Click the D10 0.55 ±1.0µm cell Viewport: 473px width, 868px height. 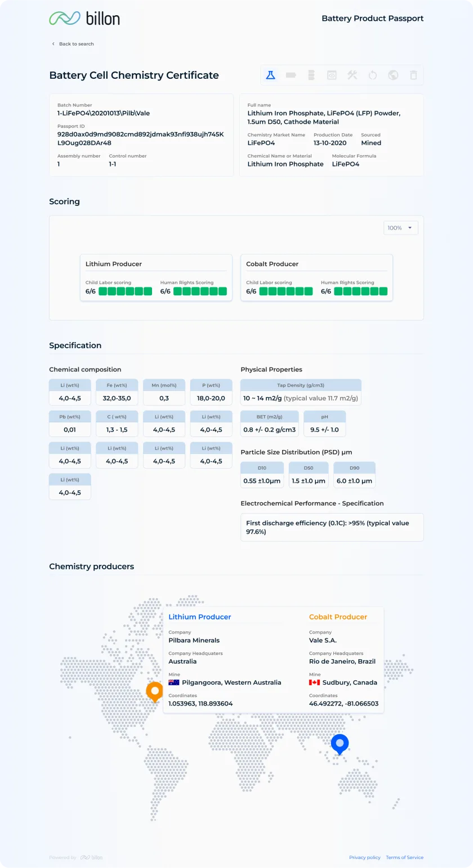[262, 475]
